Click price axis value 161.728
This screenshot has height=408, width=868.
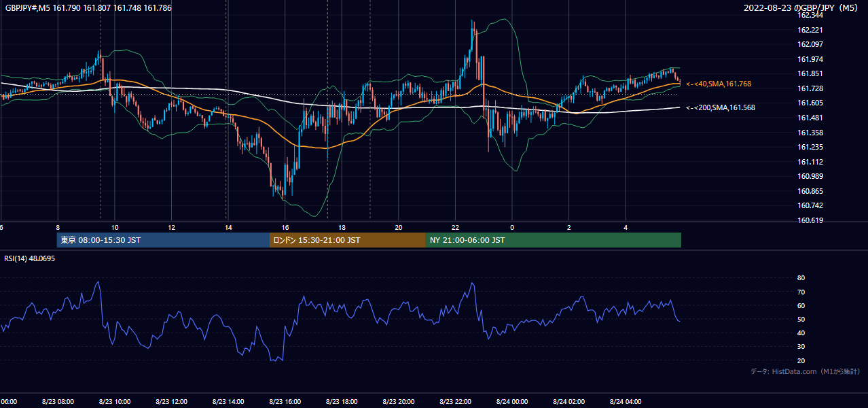tap(810, 88)
